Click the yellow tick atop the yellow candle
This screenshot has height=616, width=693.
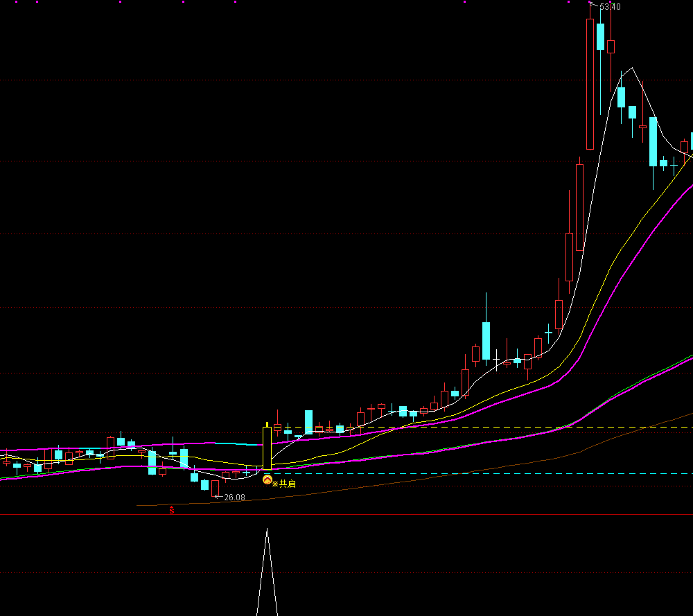267,423
